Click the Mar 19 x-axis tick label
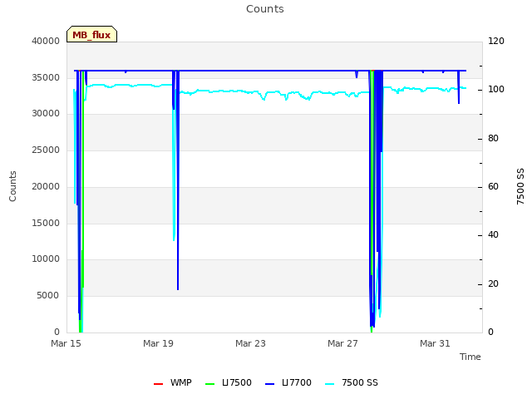 tap(158, 343)
